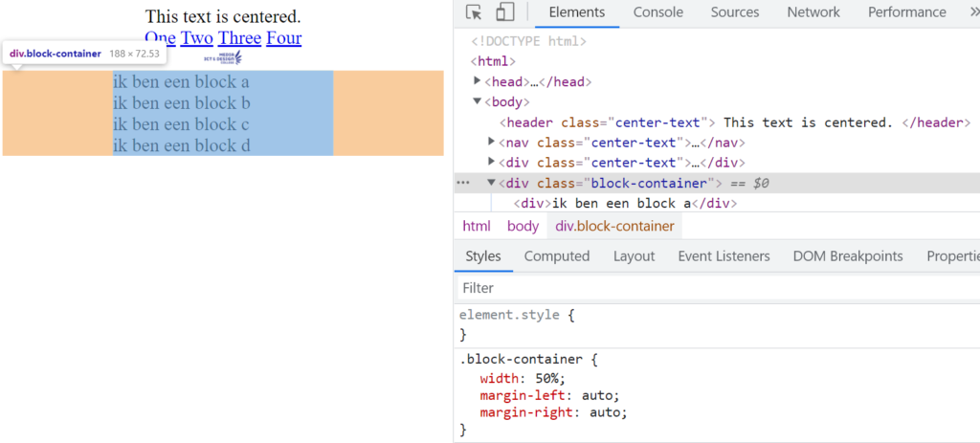The image size is (980, 443).
Task: Expand the nav center-text node
Action: tap(492, 142)
